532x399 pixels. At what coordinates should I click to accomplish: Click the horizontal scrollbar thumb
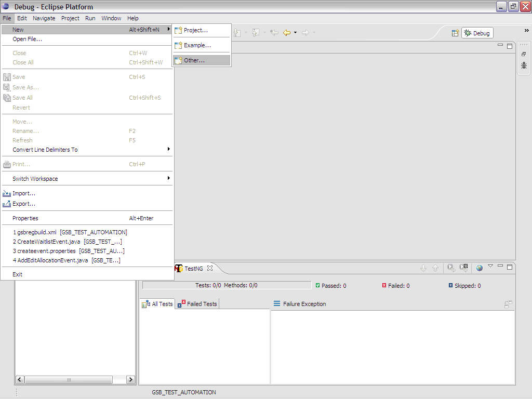click(69, 380)
